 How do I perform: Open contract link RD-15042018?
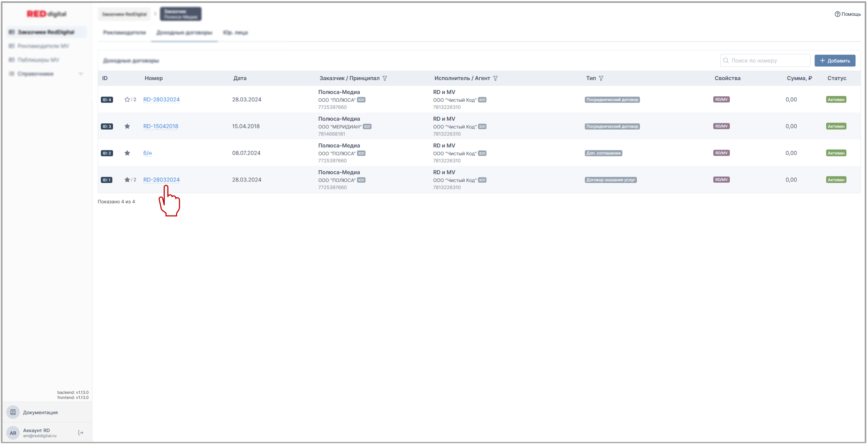pyautogui.click(x=161, y=126)
